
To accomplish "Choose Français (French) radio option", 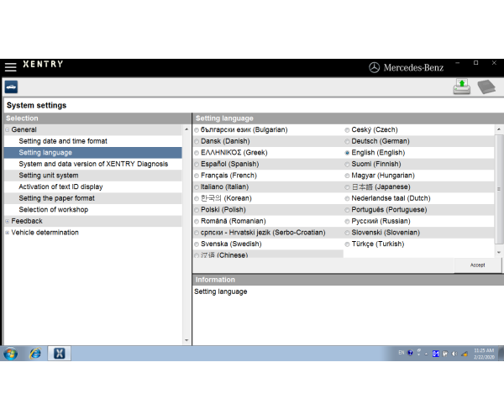I will [197, 176].
